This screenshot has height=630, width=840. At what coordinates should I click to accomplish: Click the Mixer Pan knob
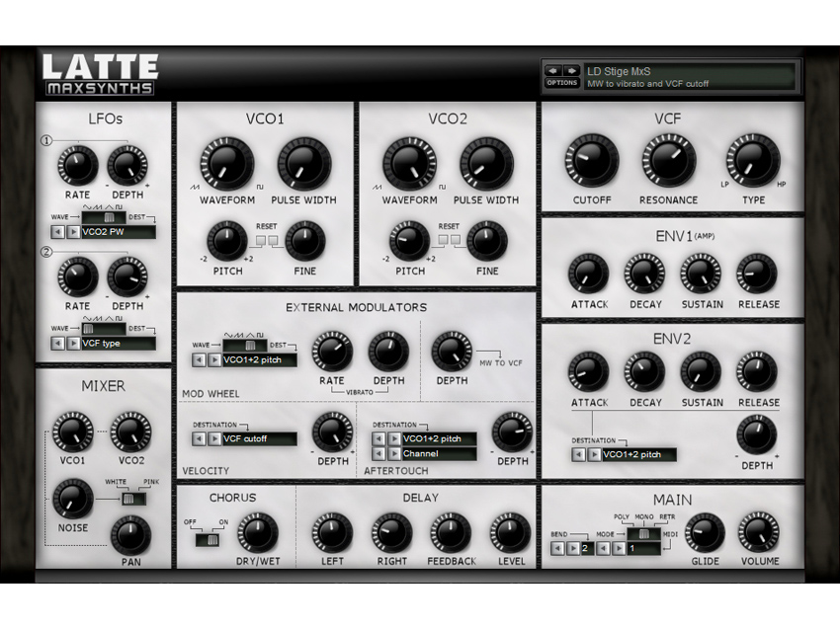[130, 535]
